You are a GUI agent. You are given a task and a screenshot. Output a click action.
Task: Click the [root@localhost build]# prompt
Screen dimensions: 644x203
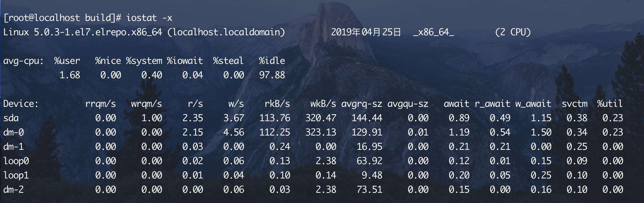tap(62, 18)
